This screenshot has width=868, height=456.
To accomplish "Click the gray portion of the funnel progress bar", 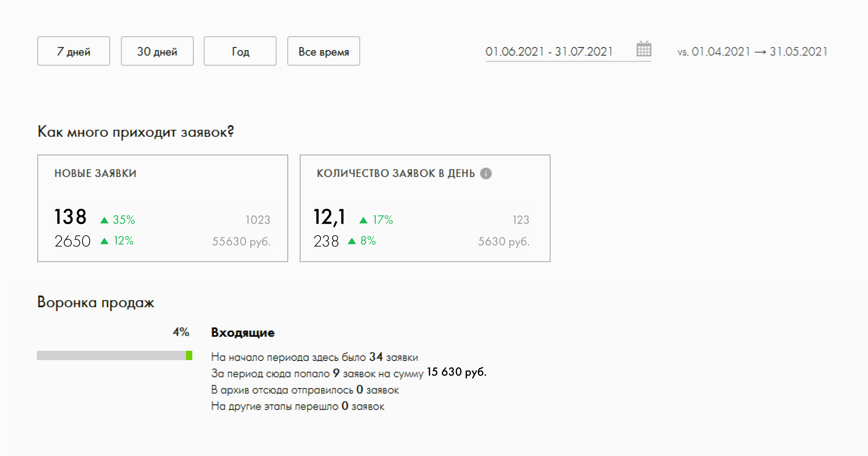I will click(x=111, y=355).
